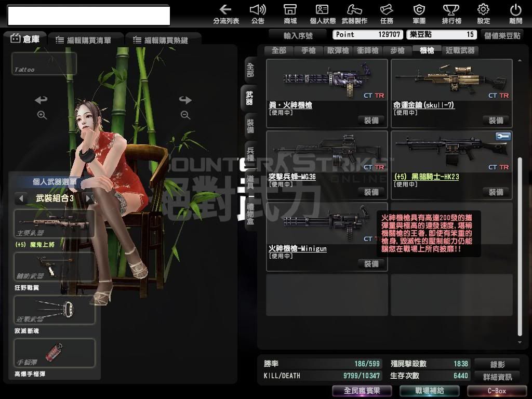
Task: Equip the 突擊兵蜂-MG36
Action: pos(371,192)
